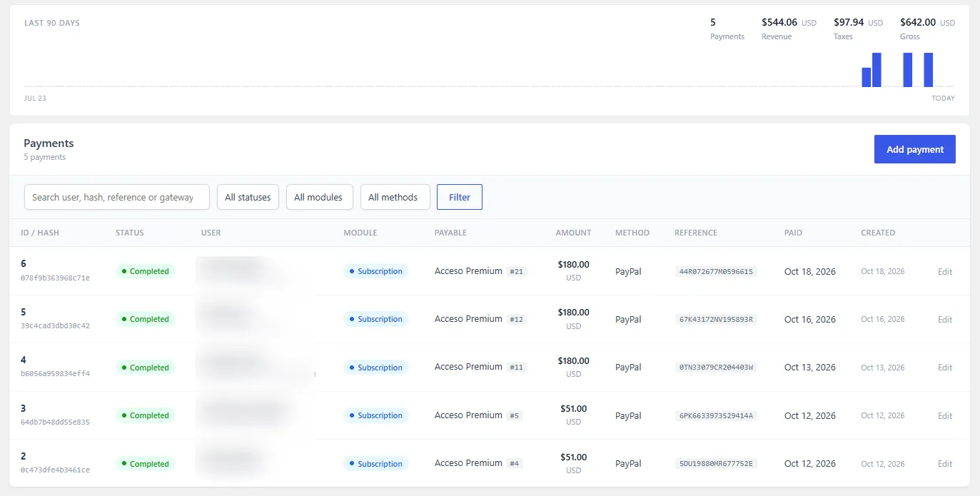Click the #11 tag beside Acceso Premium
980x496 pixels.
(x=517, y=368)
